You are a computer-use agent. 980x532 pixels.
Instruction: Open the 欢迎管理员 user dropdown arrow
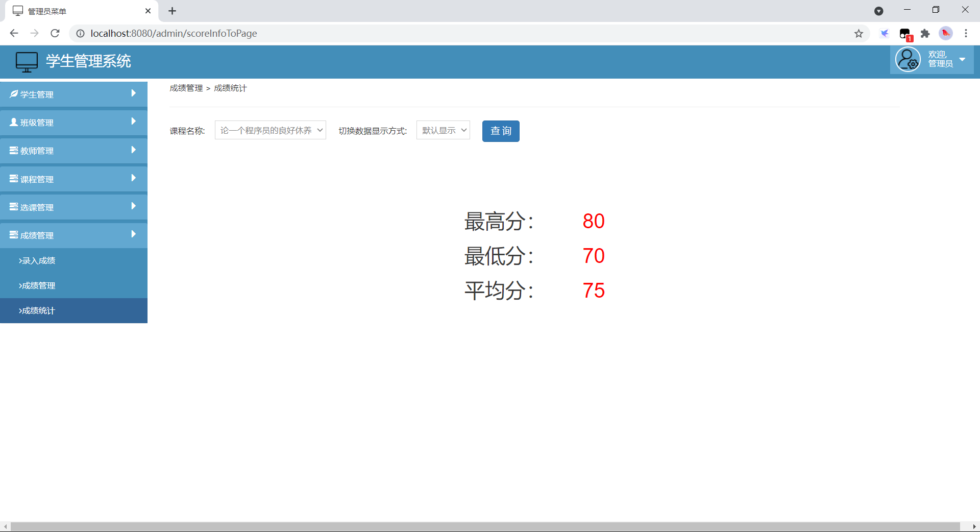coord(963,59)
